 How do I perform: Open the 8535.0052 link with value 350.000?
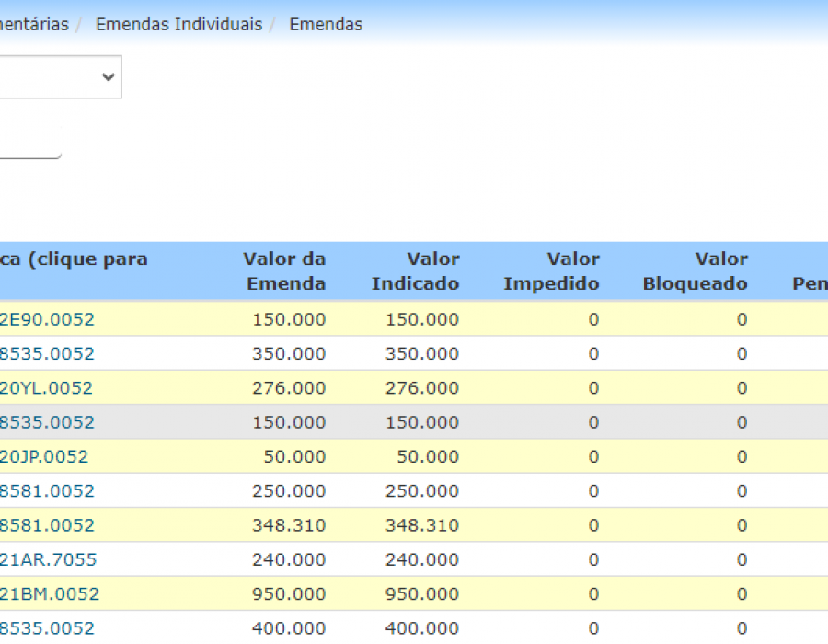tap(47, 353)
